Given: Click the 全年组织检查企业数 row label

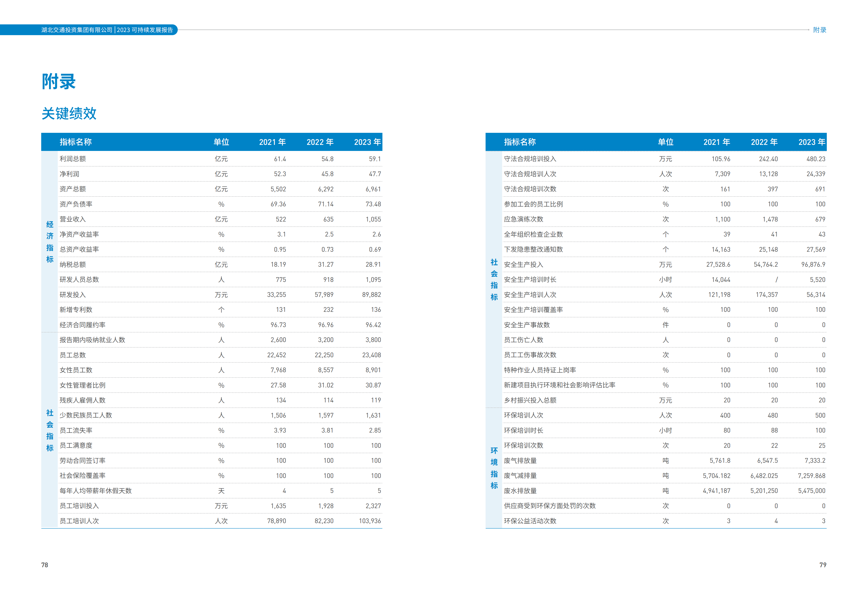Looking at the screenshot, I should point(533,234).
